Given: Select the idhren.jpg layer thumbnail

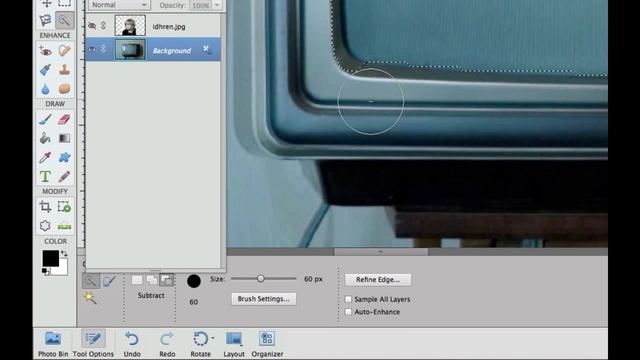Looking at the screenshot, I should pos(130,25).
